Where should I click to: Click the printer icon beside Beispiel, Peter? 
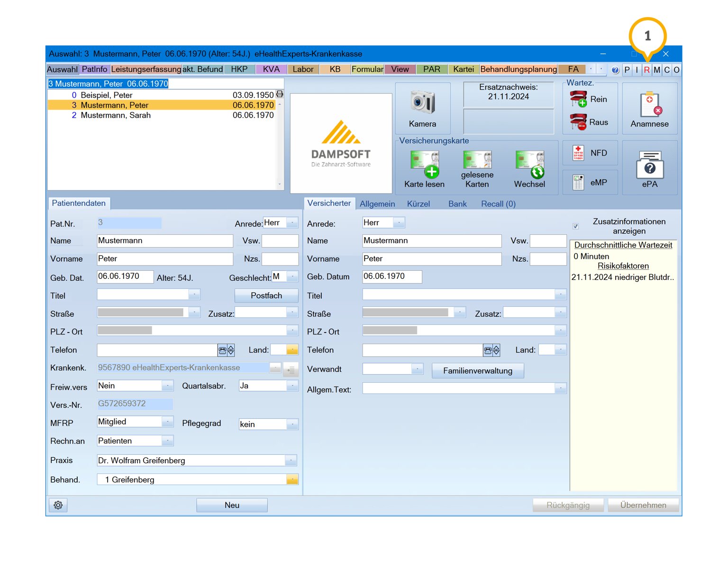[x=280, y=94]
